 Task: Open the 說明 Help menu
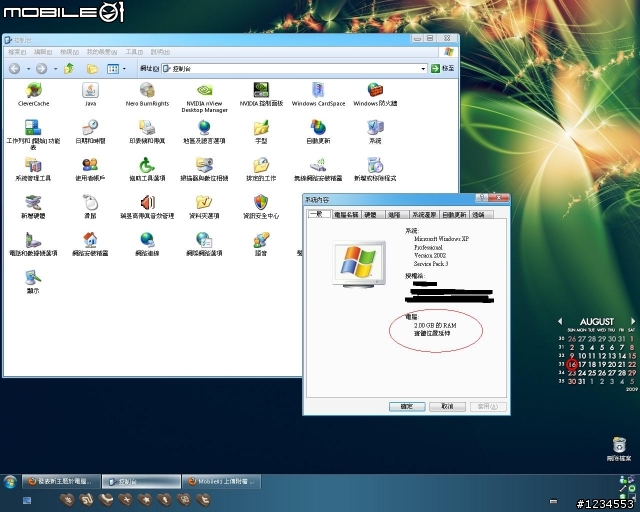tap(160, 52)
